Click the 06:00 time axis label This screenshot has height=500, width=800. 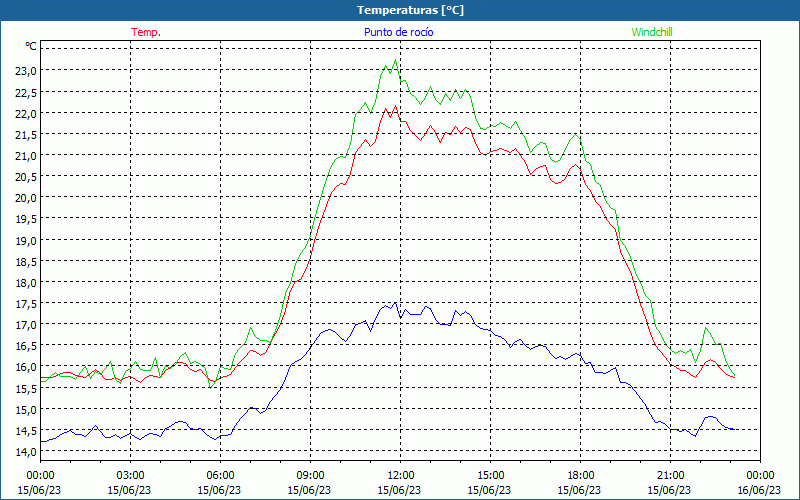[x=220, y=476]
